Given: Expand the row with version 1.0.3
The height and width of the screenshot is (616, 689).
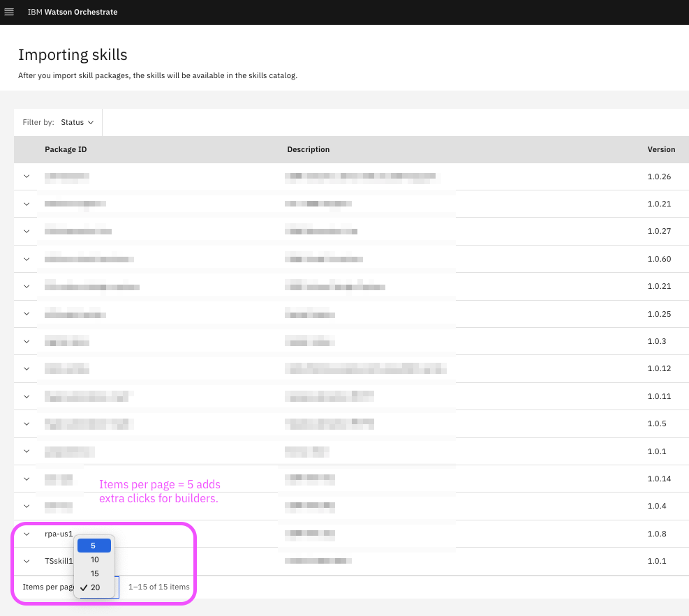Looking at the screenshot, I should [x=27, y=341].
